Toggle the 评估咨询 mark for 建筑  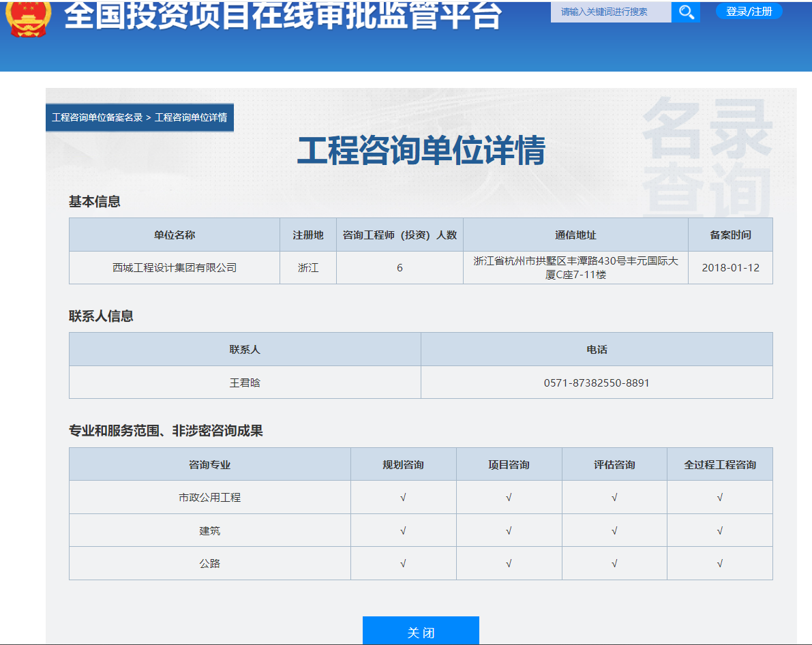pyautogui.click(x=614, y=530)
